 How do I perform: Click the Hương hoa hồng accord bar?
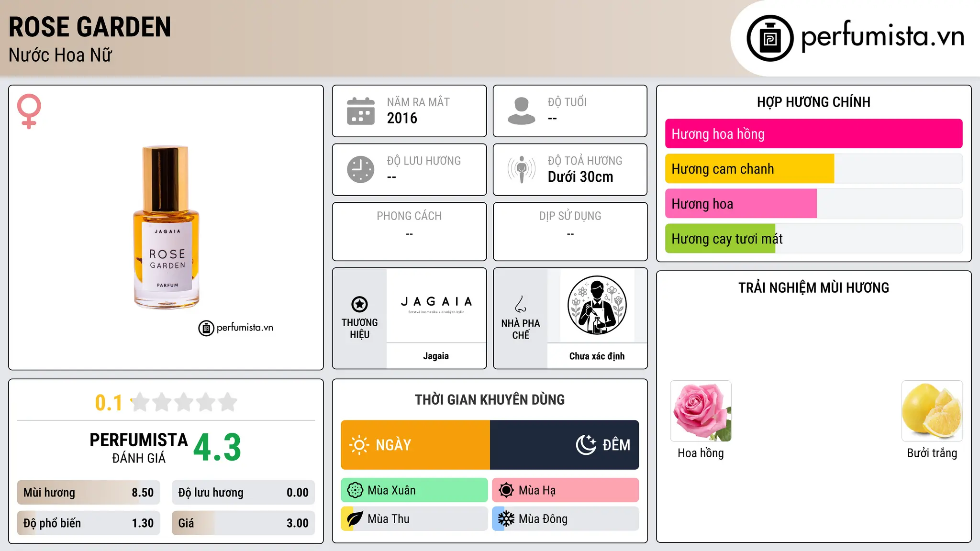(x=813, y=134)
